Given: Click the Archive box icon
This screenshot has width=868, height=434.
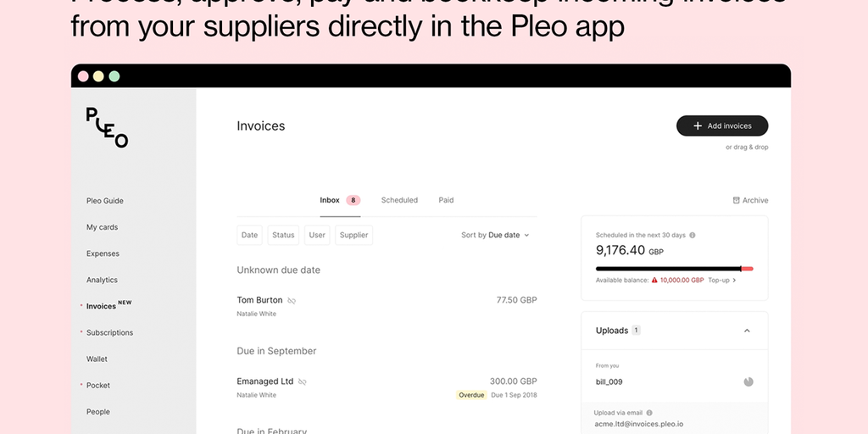Looking at the screenshot, I should click(736, 201).
